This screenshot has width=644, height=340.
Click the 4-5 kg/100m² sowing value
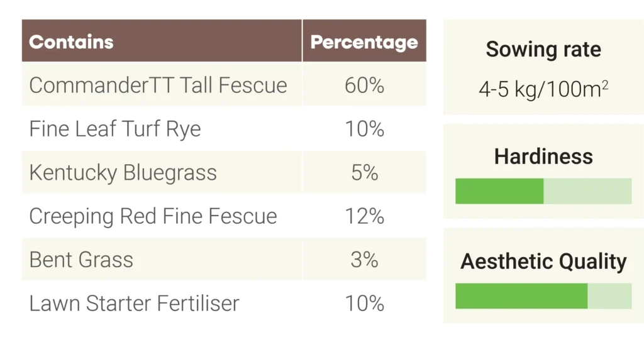point(543,89)
